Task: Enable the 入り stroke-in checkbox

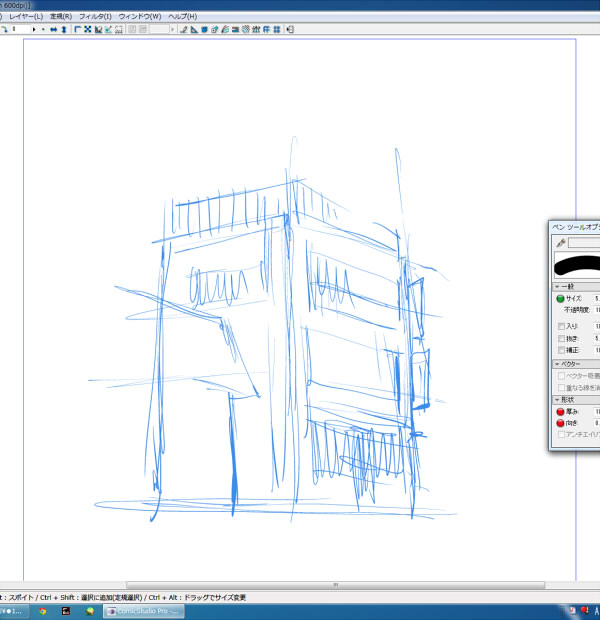Action: (561, 326)
